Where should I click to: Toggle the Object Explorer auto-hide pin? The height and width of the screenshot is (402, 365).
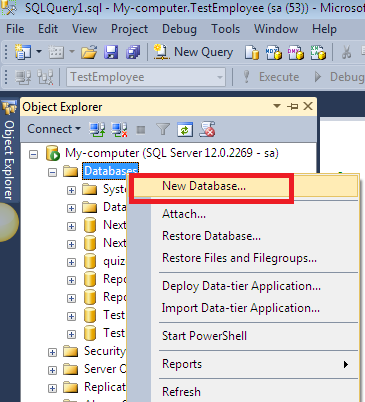[x=292, y=107]
